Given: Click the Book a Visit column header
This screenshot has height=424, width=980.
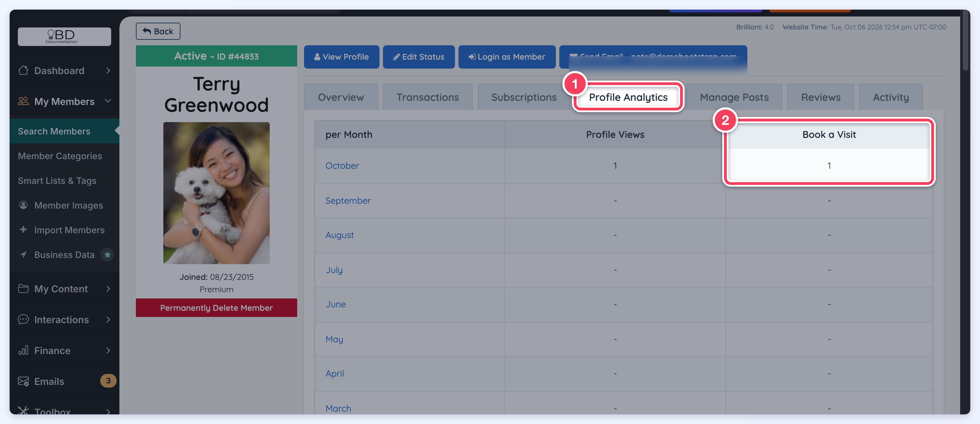Looking at the screenshot, I should coord(829,134).
